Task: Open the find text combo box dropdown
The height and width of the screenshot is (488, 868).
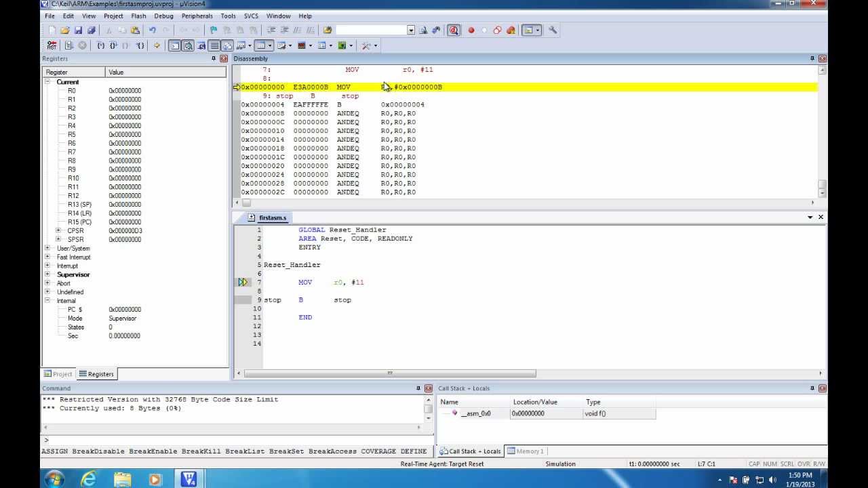Action: [x=411, y=30]
